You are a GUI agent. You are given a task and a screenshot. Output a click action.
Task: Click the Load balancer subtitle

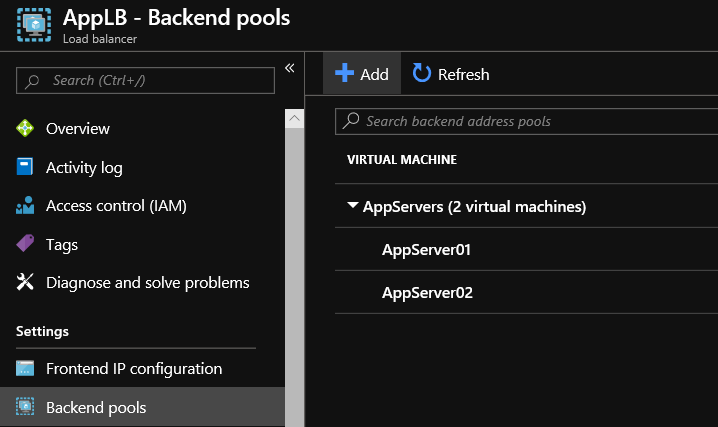coord(100,39)
